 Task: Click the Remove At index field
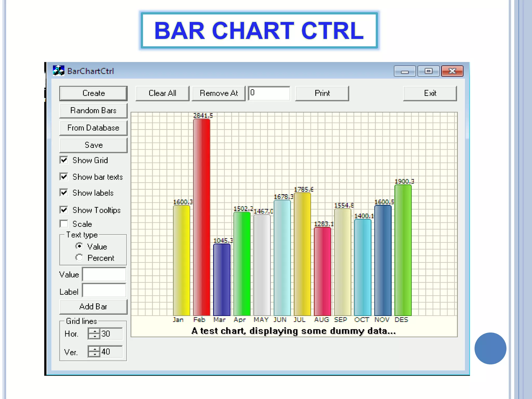coord(269,93)
